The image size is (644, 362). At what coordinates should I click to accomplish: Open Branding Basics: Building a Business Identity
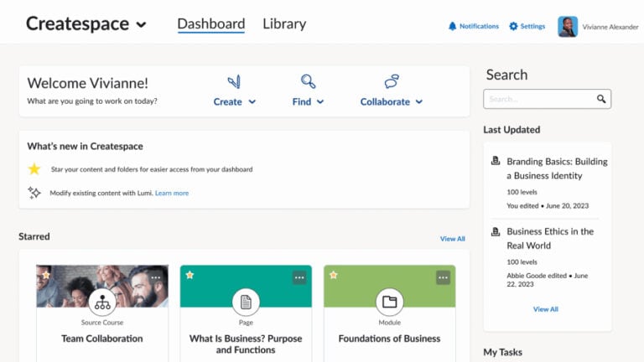click(557, 168)
